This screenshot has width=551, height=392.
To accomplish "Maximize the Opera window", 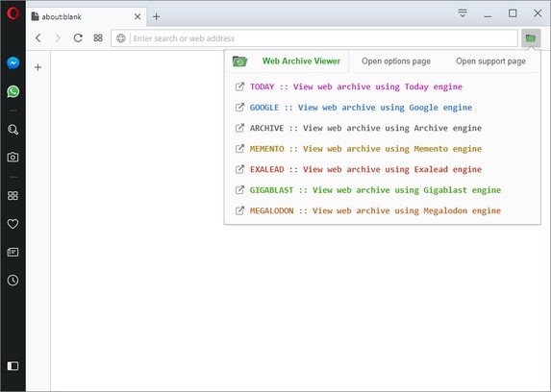I will point(513,13).
